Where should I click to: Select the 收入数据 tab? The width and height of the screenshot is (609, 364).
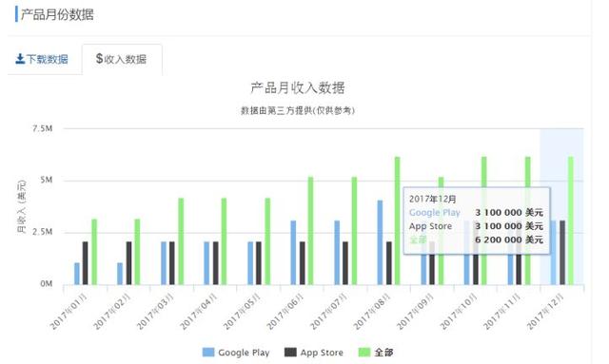[122, 59]
